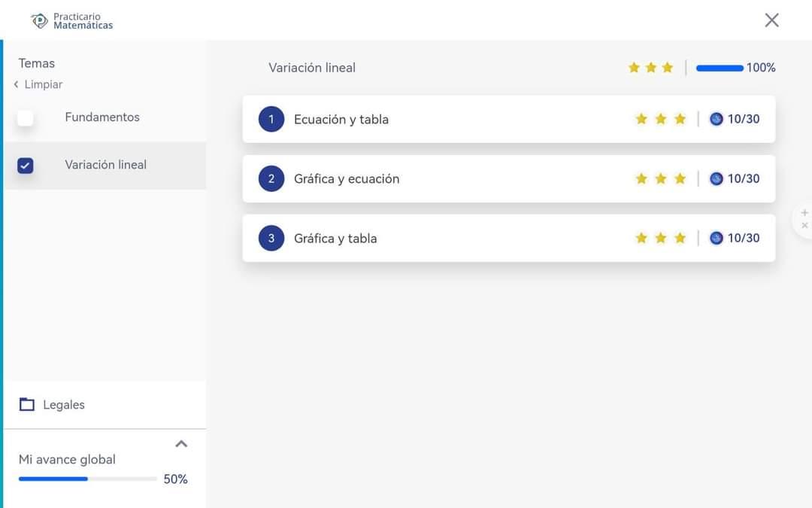Uncheck the Variación lineal checkbox
Screen dimensions: 812x508
point(26,166)
